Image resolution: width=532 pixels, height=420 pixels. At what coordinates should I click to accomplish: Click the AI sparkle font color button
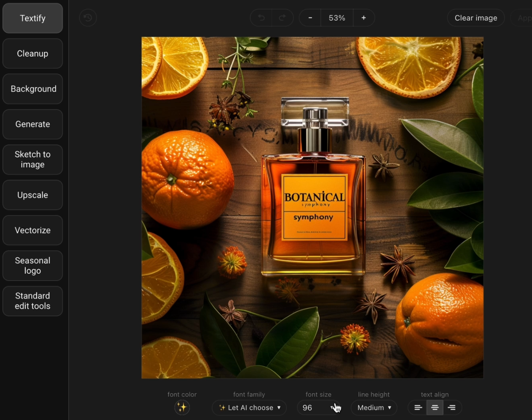tap(182, 408)
